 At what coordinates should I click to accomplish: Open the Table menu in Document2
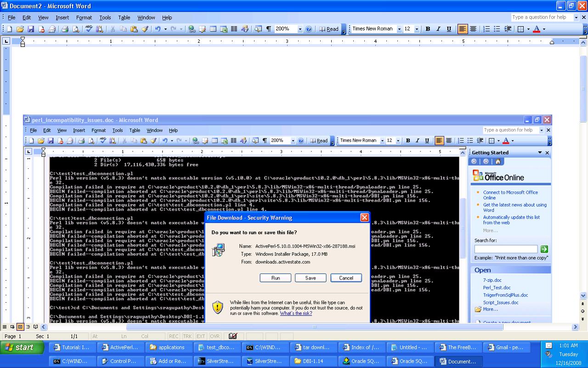(x=124, y=17)
